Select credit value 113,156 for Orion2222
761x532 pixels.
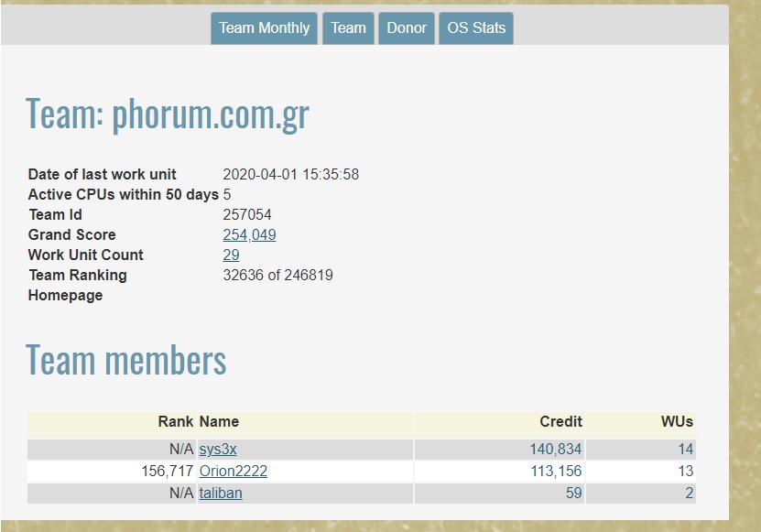click(556, 471)
